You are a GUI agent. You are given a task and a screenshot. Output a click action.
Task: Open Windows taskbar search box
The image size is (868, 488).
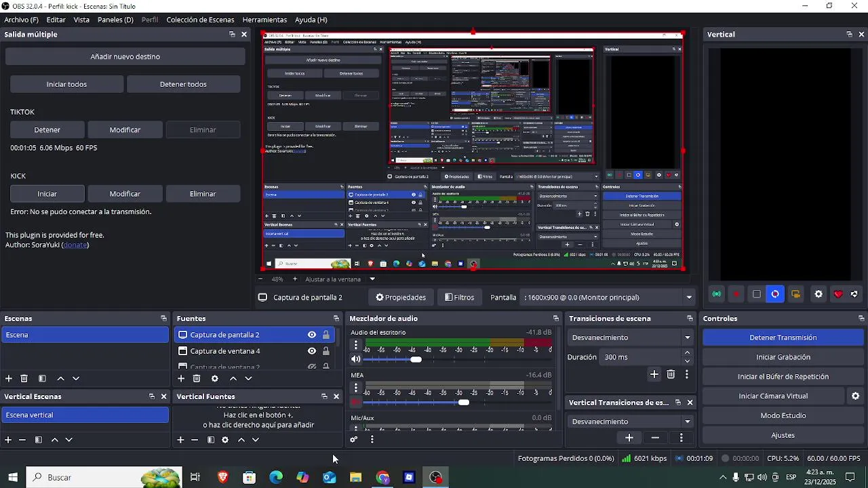tap(104, 477)
